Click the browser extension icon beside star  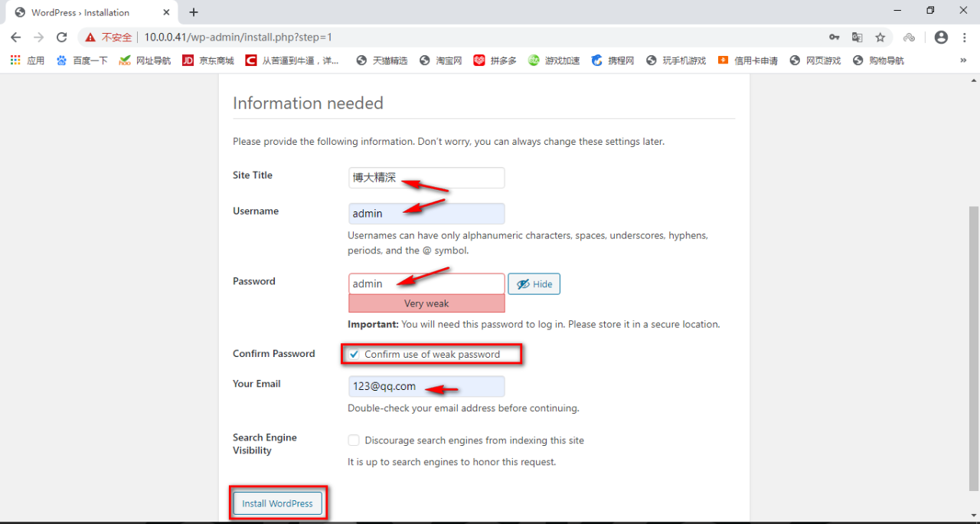click(x=910, y=37)
